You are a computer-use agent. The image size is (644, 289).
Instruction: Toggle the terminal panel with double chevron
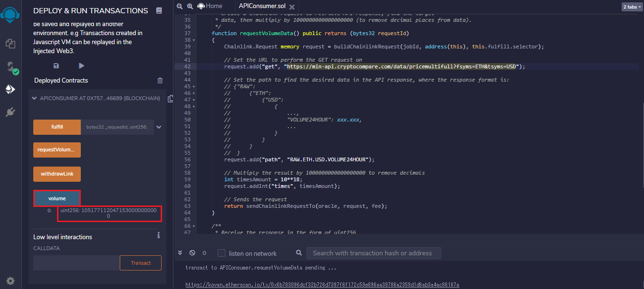(180, 253)
